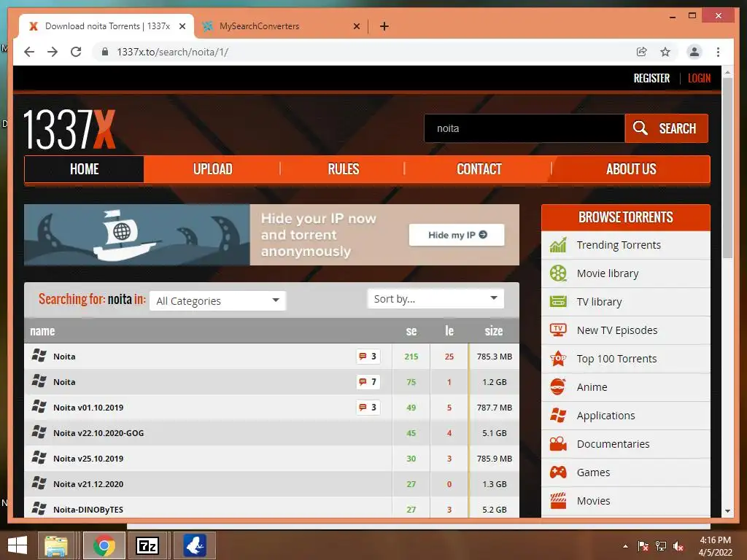Click the Movies clapperboard icon
Image resolution: width=747 pixels, height=560 pixels.
[558, 500]
